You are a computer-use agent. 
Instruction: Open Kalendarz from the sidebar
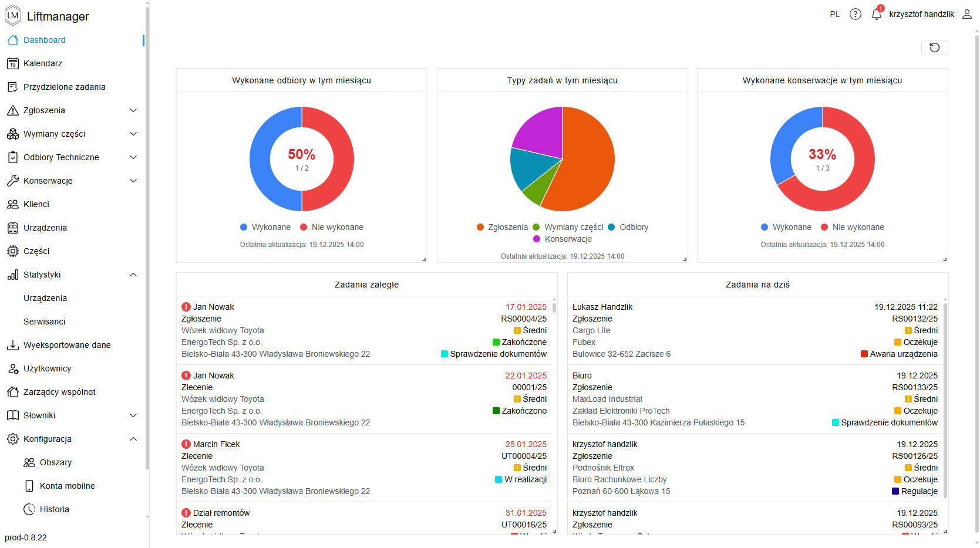[43, 63]
